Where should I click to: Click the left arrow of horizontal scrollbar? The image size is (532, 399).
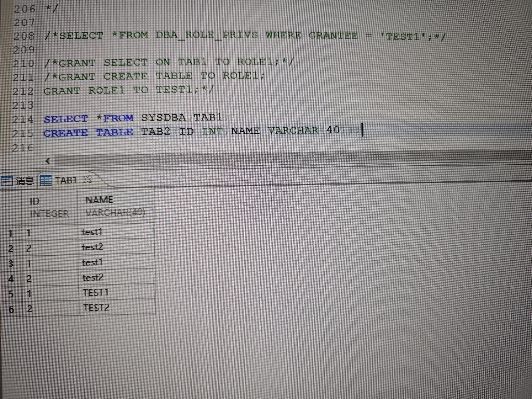[48, 161]
